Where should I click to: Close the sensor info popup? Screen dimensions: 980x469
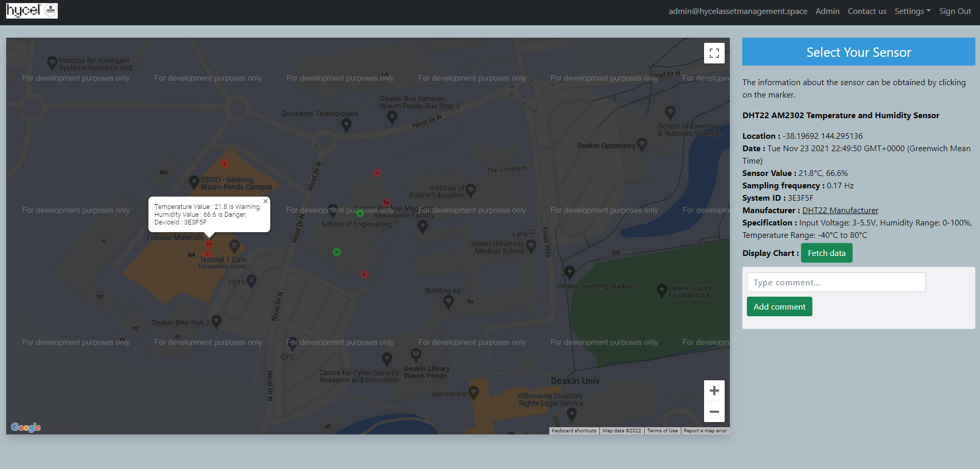click(x=265, y=201)
